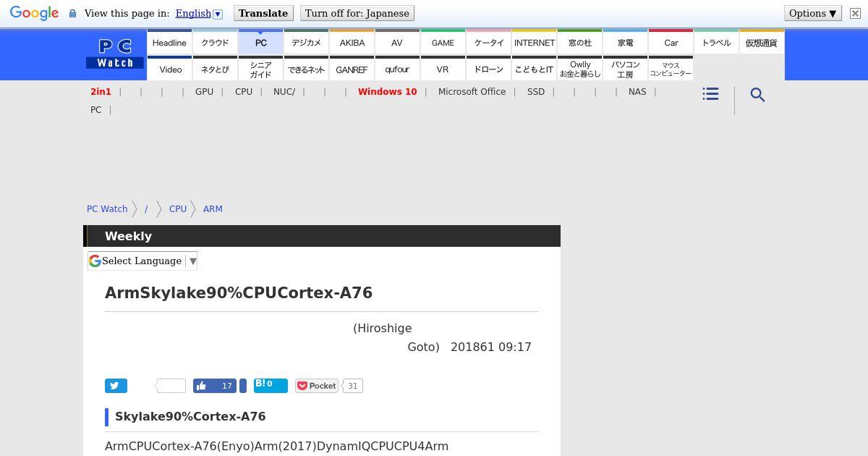This screenshot has height=456, width=868.
Task: Open the CPU topic link in subnav
Action: click(244, 92)
